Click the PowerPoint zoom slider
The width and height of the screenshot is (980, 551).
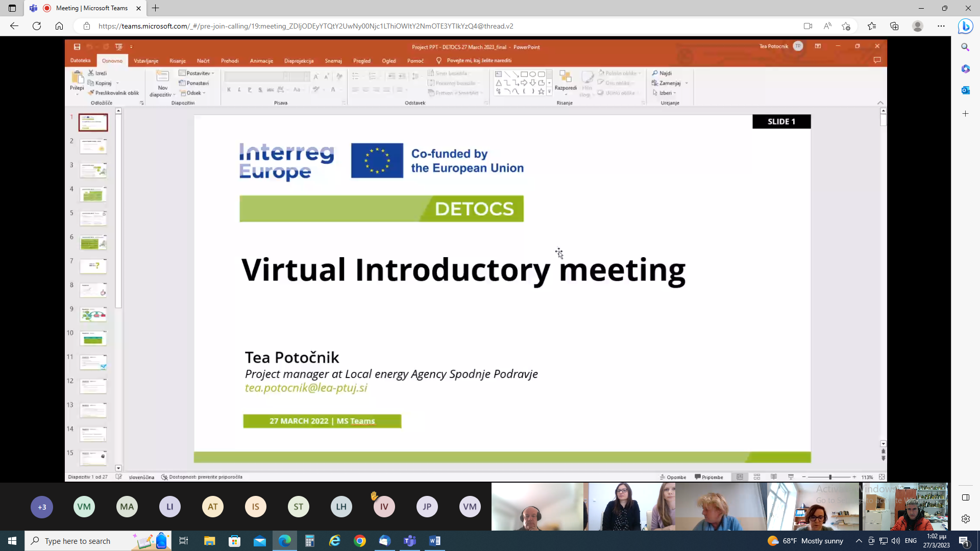829,477
